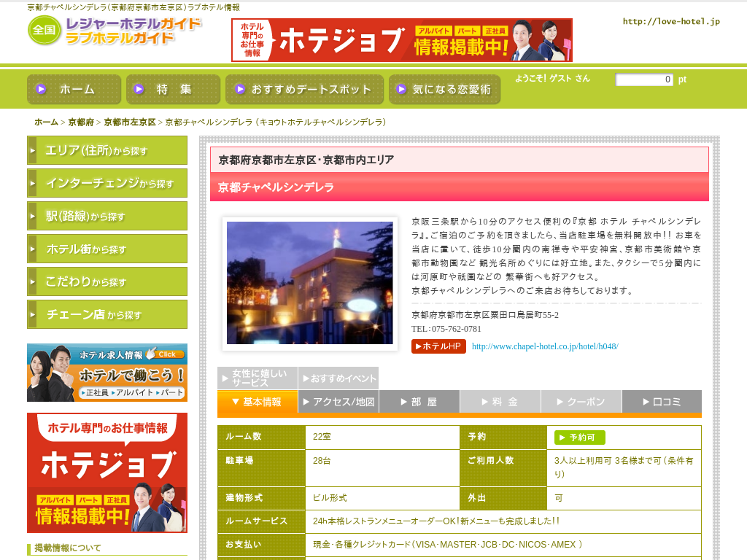
Task: Click the play icon beside ホーム
Action: pos(42,89)
